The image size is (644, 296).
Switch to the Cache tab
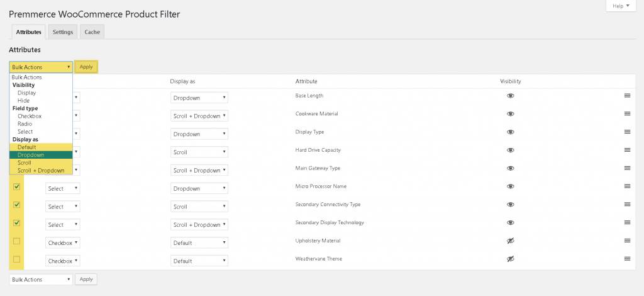pyautogui.click(x=92, y=32)
